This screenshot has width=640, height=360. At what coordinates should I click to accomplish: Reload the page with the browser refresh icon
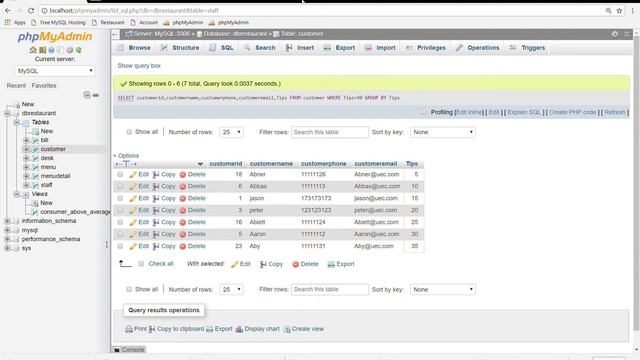pos(31,10)
